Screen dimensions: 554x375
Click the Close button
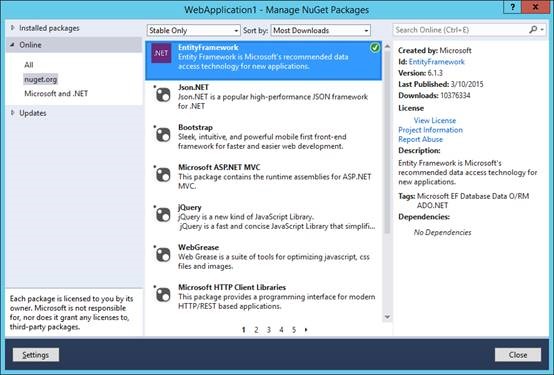click(518, 355)
